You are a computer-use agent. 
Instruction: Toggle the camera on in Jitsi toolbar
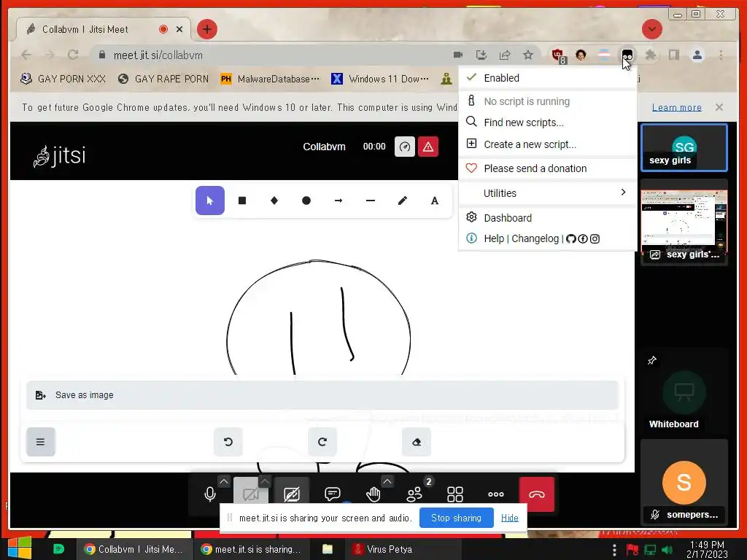(x=250, y=494)
